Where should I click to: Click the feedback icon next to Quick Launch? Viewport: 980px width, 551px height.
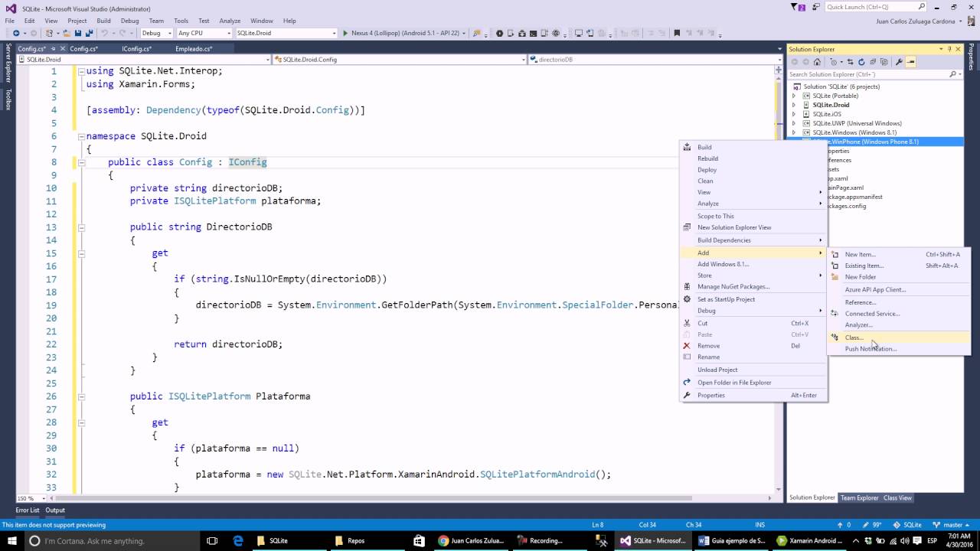tap(815, 7)
